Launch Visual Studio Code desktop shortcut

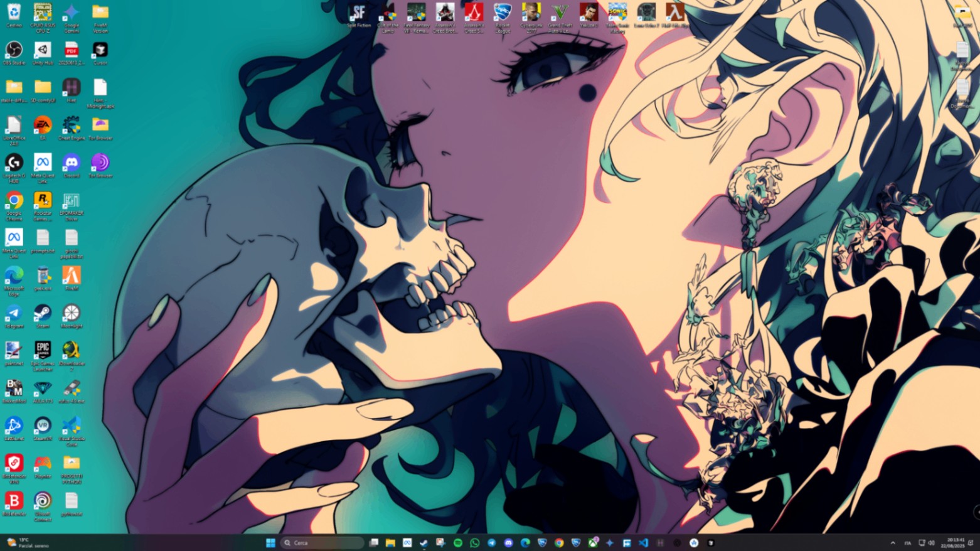pos(72,432)
